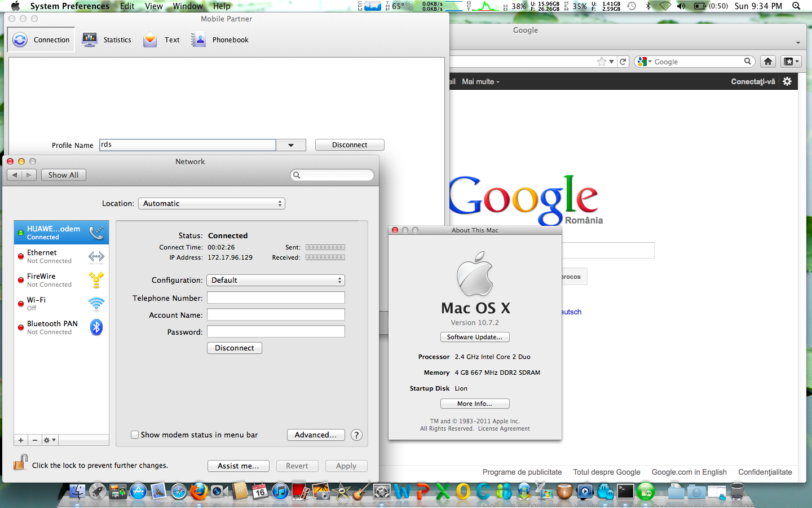Screen dimensions: 812x508
Task: Click More Info… in About This Mac
Action: tap(475, 404)
